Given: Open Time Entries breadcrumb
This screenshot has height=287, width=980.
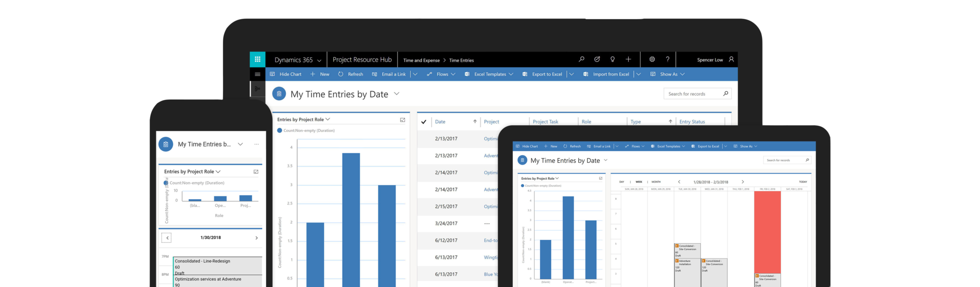Looking at the screenshot, I should tap(462, 60).
